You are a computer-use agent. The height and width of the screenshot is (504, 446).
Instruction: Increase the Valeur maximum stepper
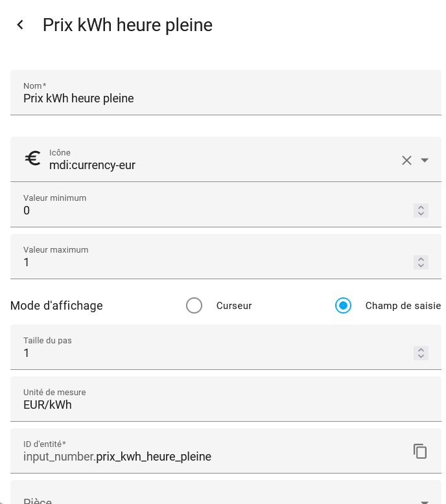[421, 259]
